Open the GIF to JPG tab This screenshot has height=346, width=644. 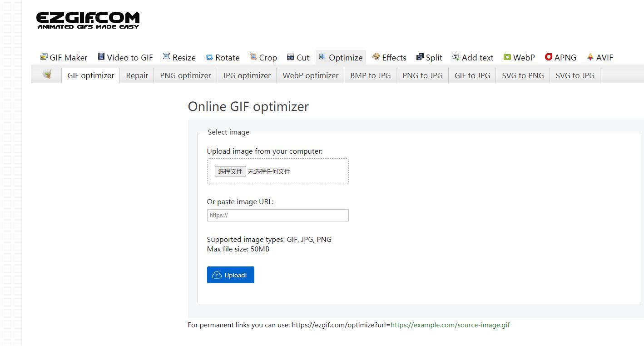coord(472,75)
